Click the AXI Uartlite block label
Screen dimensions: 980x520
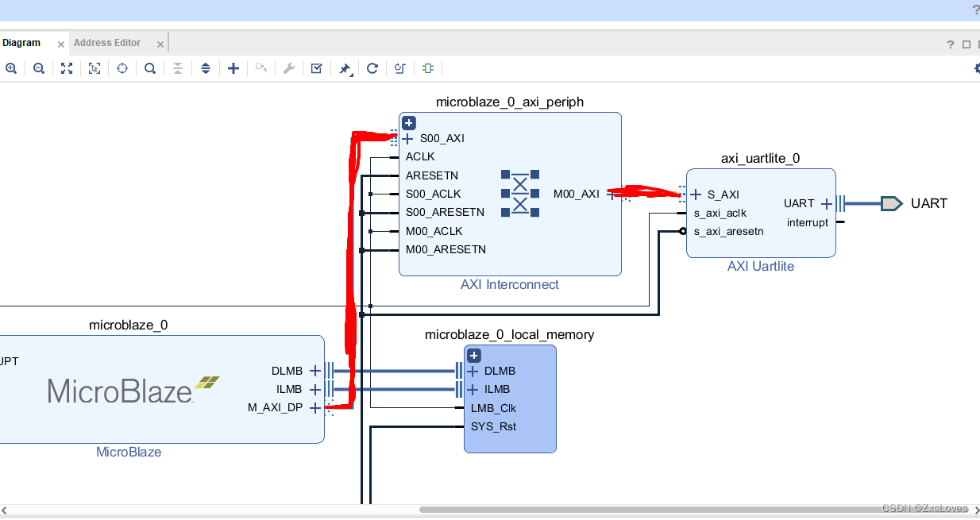coord(761,266)
